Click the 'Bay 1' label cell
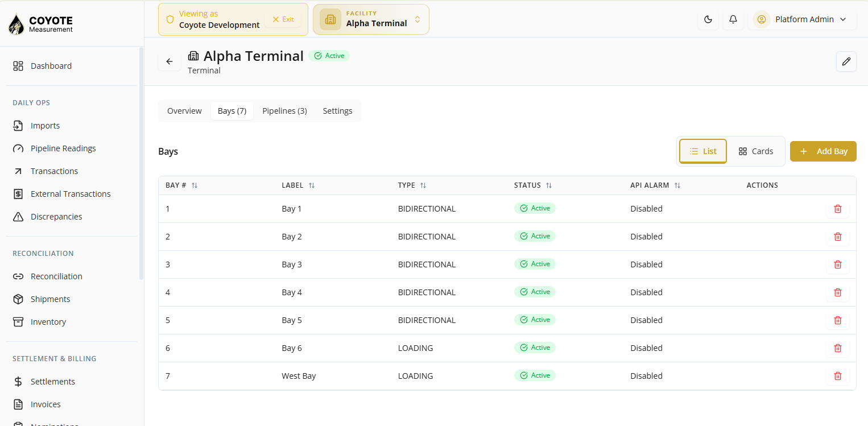Image resolution: width=868 pixels, height=426 pixels. (292, 209)
